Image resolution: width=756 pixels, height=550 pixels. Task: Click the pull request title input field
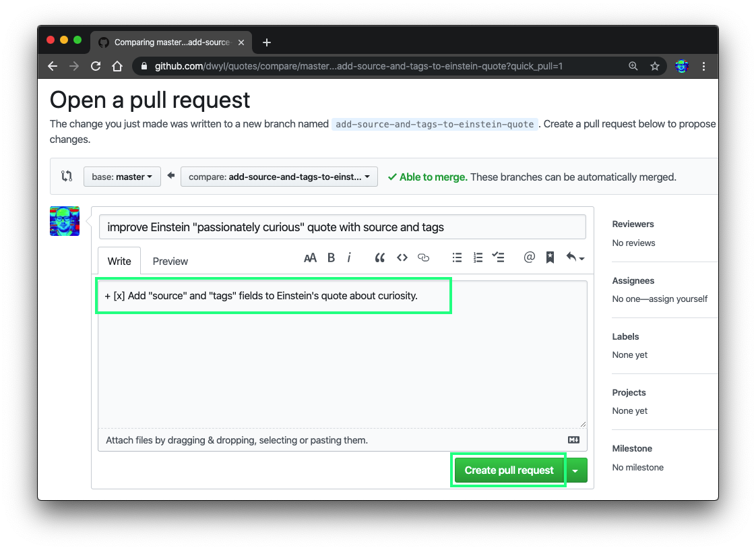(x=342, y=226)
